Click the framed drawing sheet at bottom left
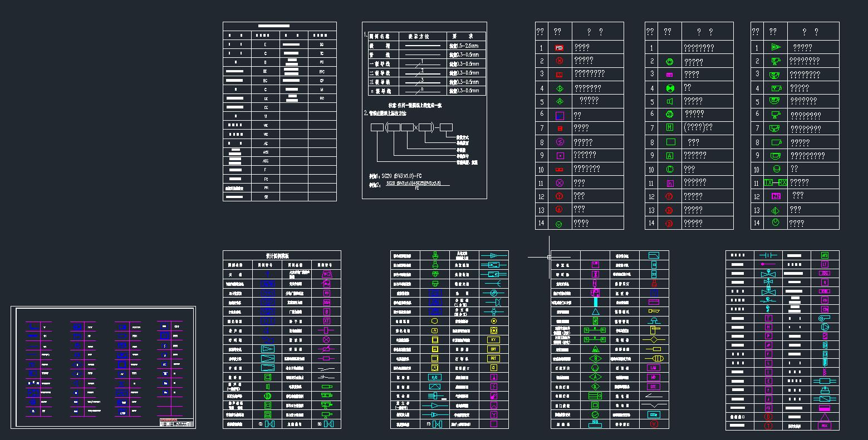Image resolution: width=868 pixels, height=440 pixels. coord(103,367)
